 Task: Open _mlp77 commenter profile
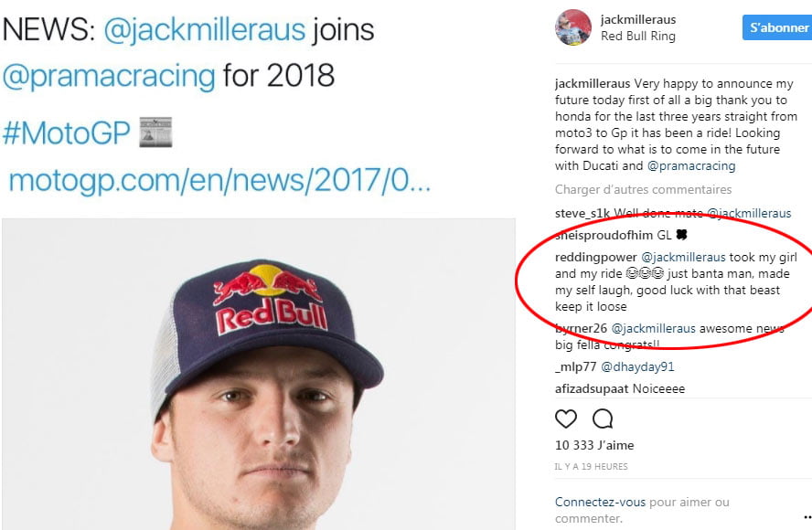pos(575,366)
